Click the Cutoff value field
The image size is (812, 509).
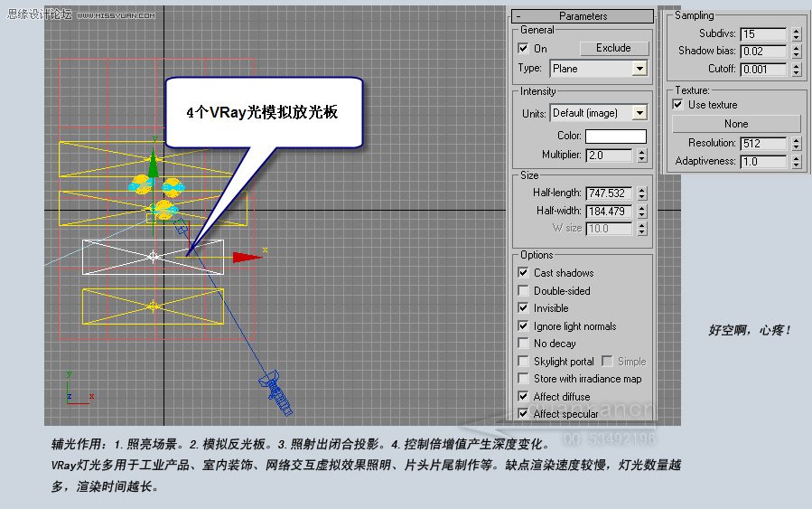[763, 70]
